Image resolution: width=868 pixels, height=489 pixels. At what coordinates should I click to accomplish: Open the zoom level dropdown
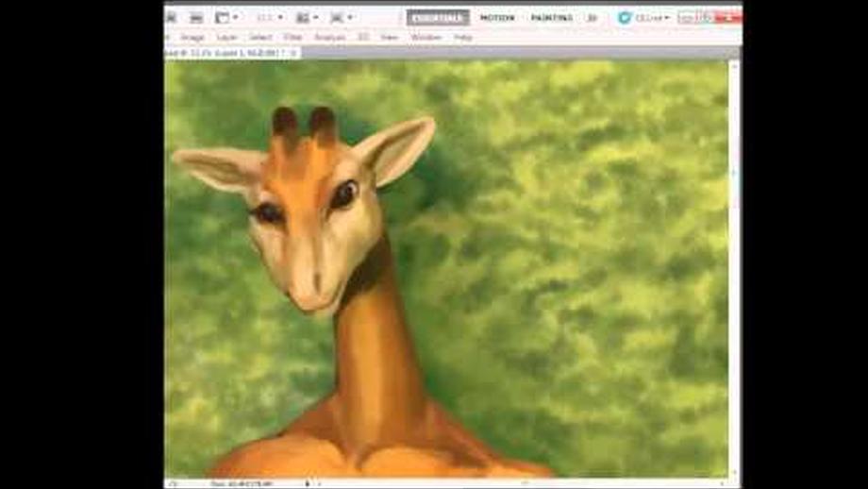[270, 18]
